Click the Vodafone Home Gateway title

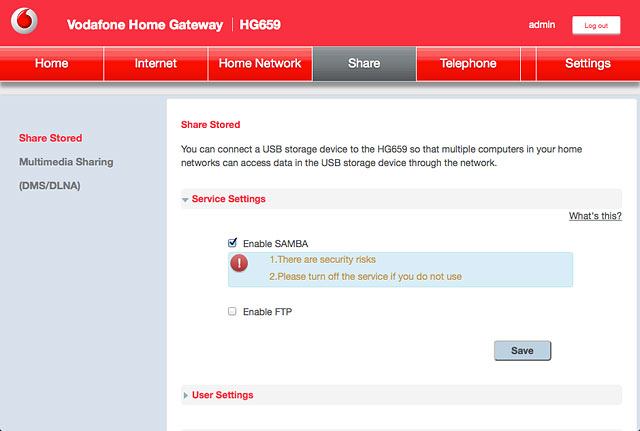145,25
